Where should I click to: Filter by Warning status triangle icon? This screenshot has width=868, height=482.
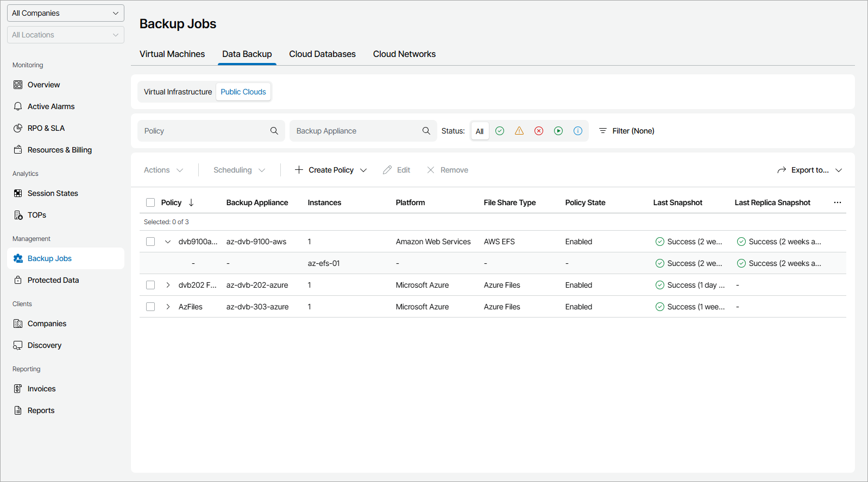coord(519,131)
